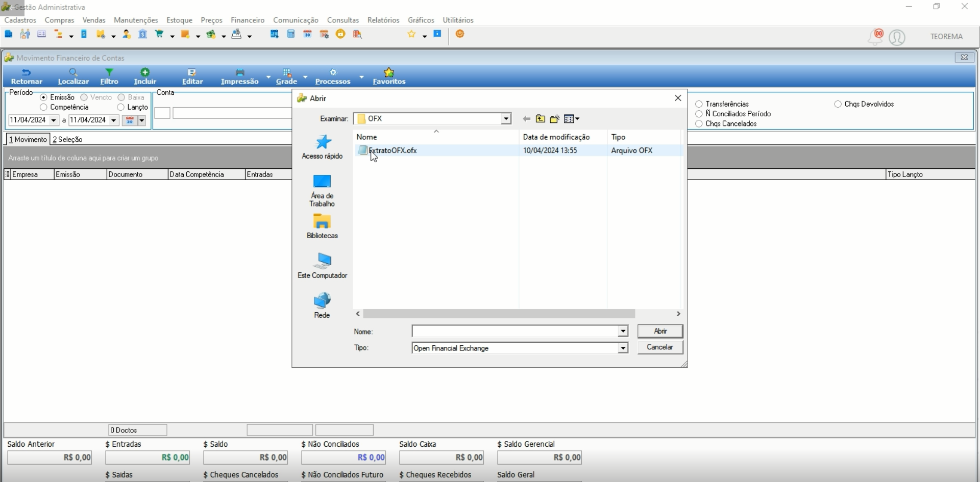Switch to the 2 Seleção tab
Viewport: 980px width, 482px height.
[x=67, y=139]
